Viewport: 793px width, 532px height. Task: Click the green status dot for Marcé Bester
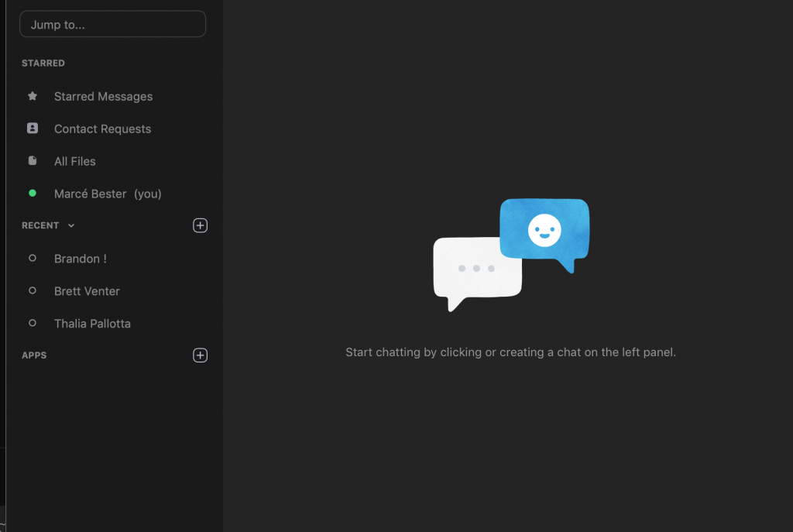(33, 194)
